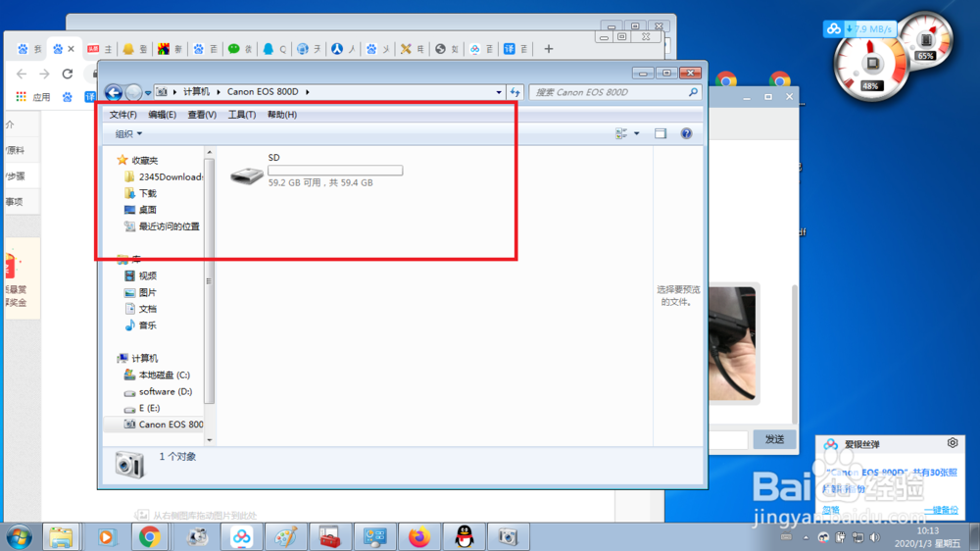980x551 pixels.
Task: Open recent pages dropdown beside forward button
Action: [x=148, y=92]
